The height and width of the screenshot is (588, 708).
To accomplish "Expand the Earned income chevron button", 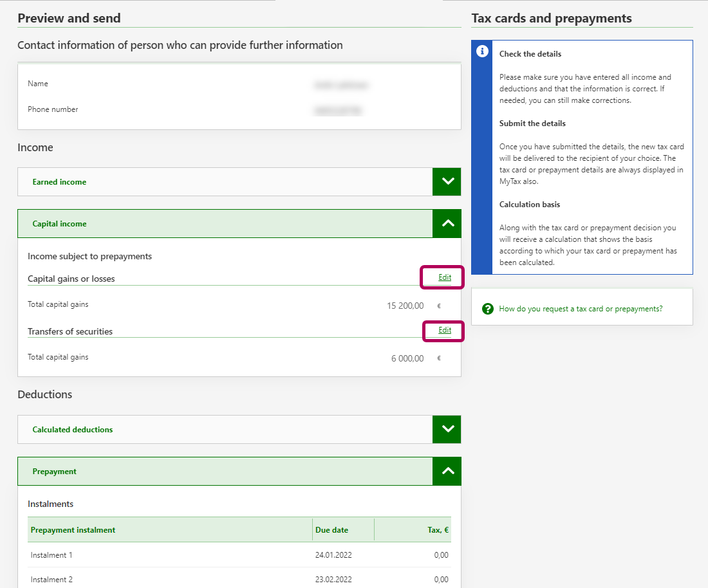I will (447, 182).
